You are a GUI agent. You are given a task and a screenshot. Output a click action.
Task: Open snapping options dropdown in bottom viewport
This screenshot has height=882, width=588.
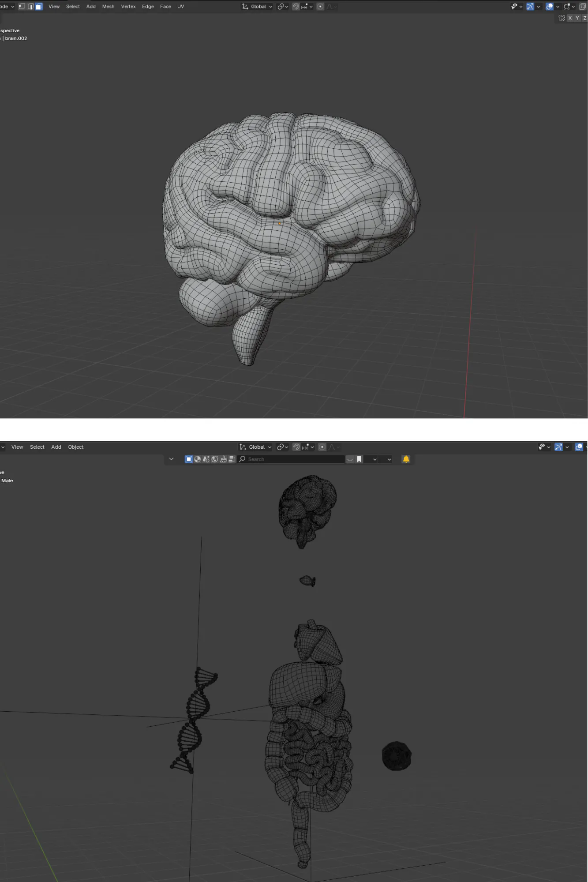pyautogui.click(x=308, y=447)
